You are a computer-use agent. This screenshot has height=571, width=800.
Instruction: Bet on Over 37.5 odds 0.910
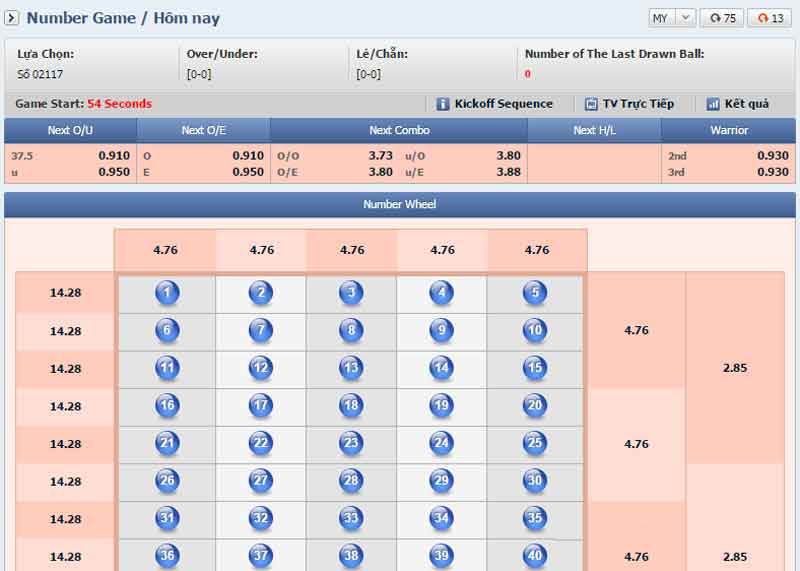pyautogui.click(x=113, y=156)
